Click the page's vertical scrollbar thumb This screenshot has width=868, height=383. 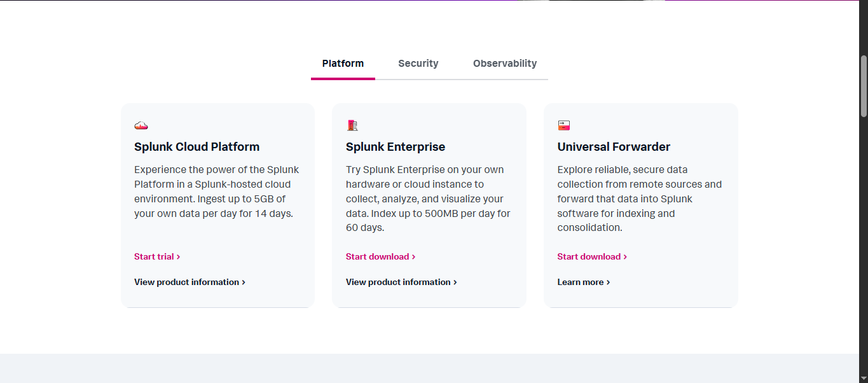pos(864,86)
